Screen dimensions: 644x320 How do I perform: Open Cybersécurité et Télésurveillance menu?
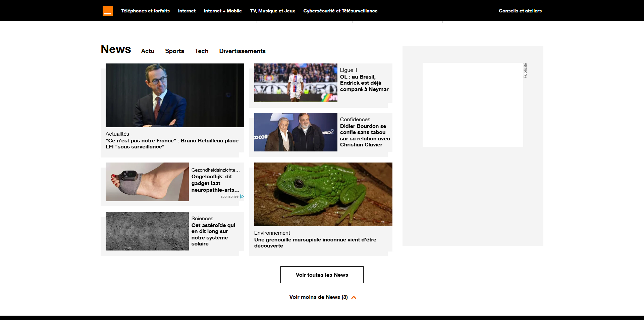tap(340, 11)
